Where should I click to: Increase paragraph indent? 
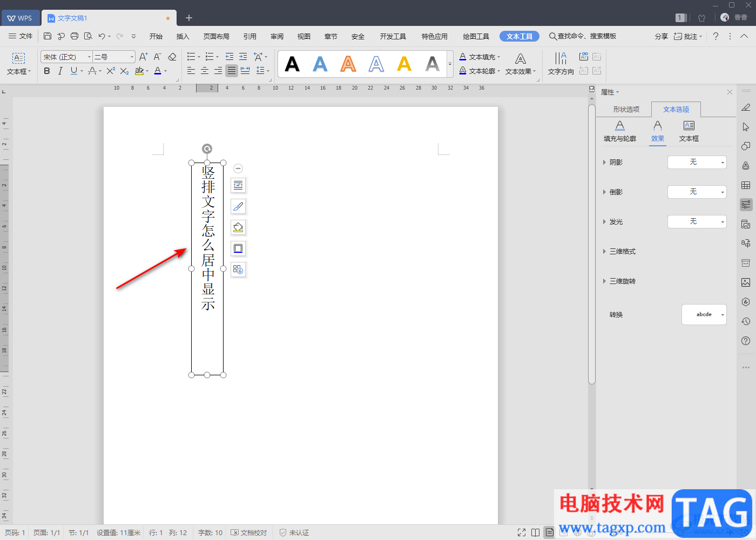coord(243,57)
